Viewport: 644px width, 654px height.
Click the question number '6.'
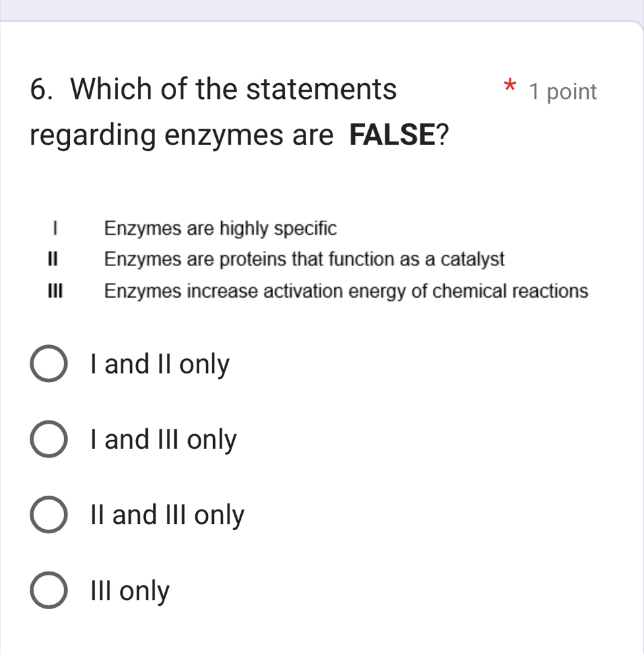tap(40, 88)
